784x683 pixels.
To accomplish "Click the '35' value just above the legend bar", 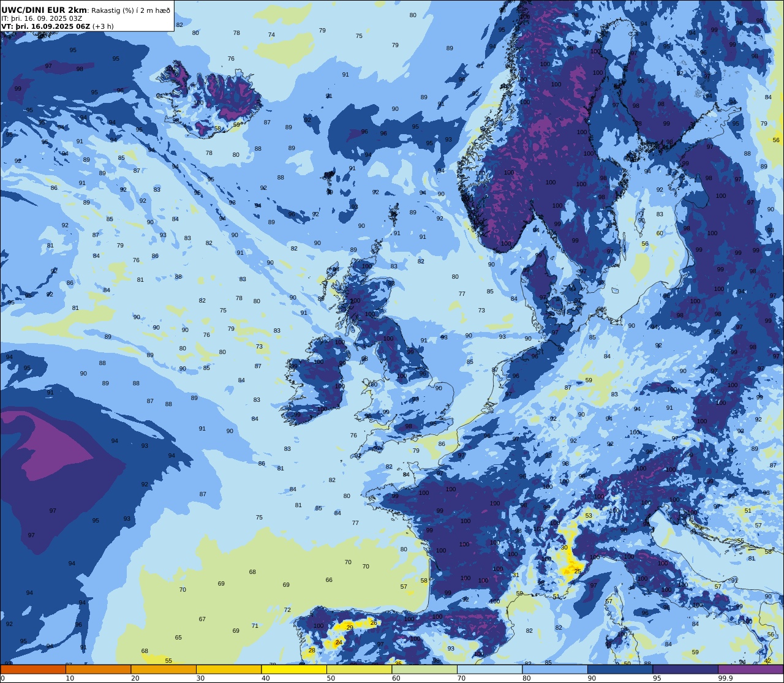I will coord(398,663).
